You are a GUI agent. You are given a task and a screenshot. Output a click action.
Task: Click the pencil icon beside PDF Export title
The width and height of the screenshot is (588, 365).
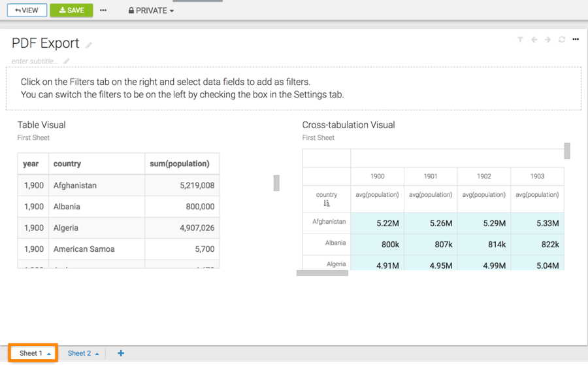pyautogui.click(x=89, y=45)
